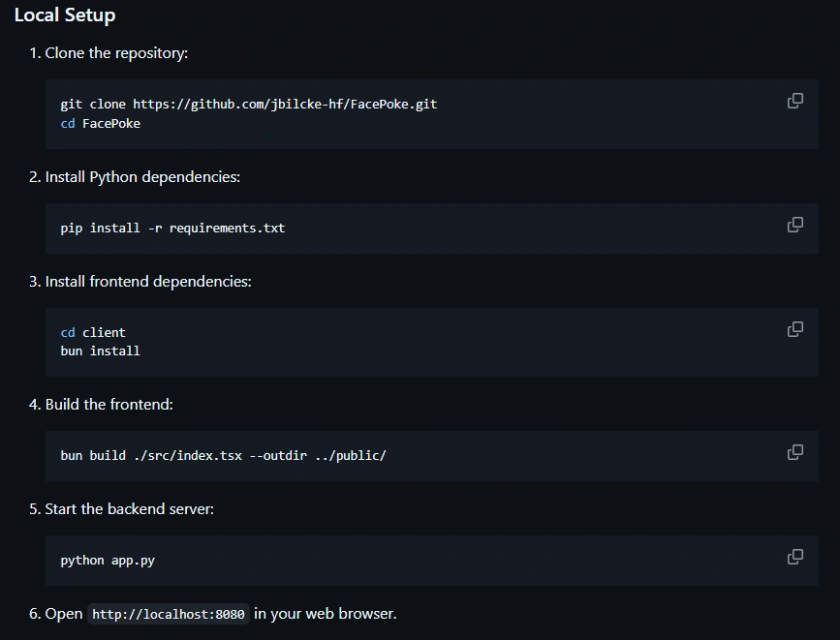Click the 'Clone the repository' step text
The width and height of the screenshot is (840, 640).
coord(116,53)
